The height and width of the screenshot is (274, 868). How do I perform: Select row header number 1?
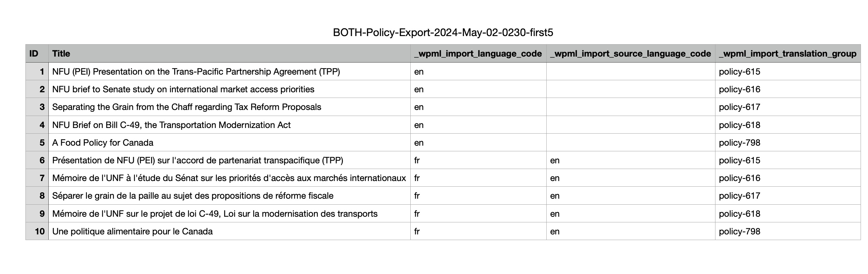pyautogui.click(x=37, y=71)
